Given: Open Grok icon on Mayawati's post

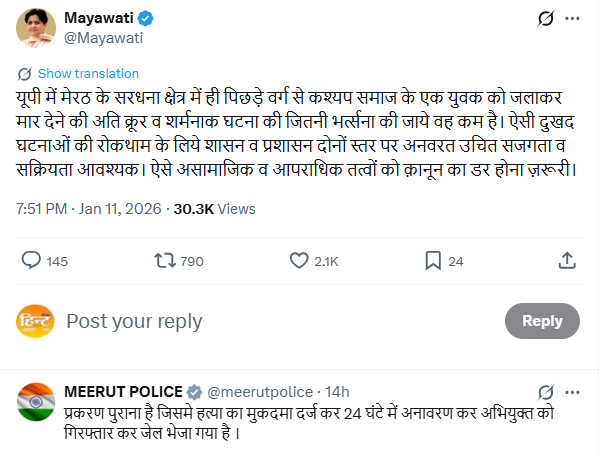Looking at the screenshot, I should (x=546, y=19).
